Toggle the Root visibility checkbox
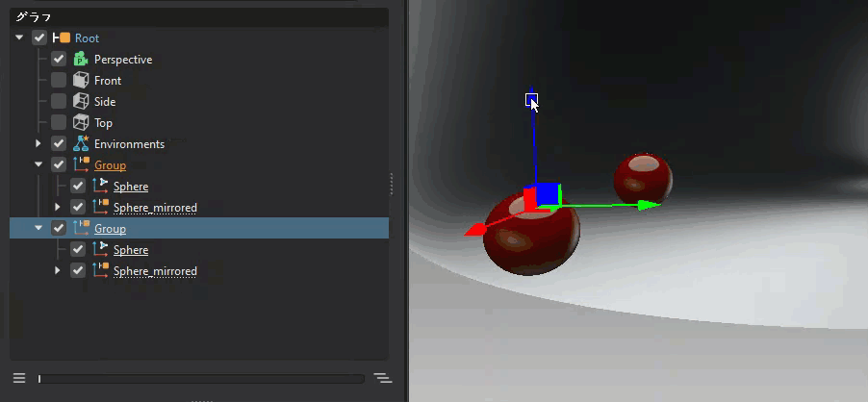Screen dimensions: 868x402 pos(39,38)
